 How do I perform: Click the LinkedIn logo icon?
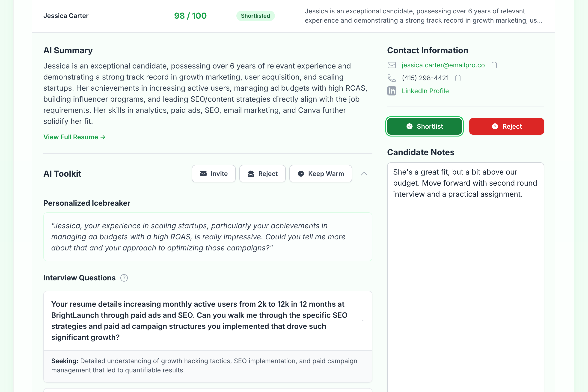(x=392, y=91)
